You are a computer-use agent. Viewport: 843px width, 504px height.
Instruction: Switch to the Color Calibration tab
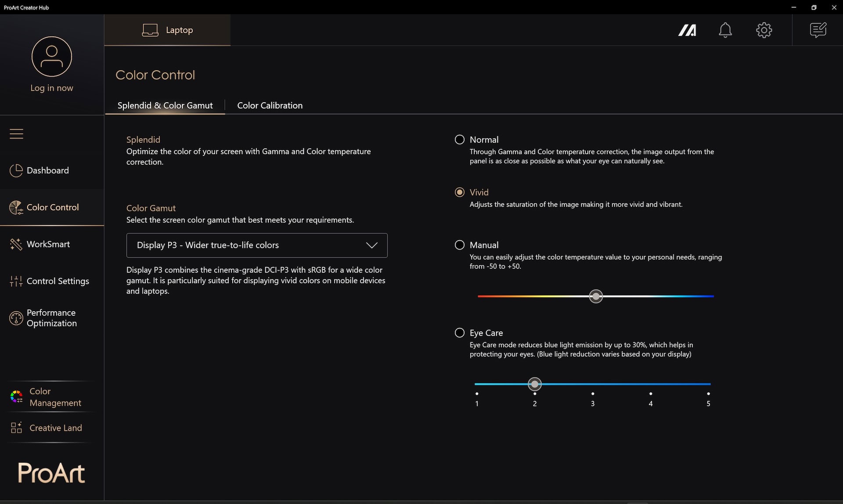click(270, 105)
